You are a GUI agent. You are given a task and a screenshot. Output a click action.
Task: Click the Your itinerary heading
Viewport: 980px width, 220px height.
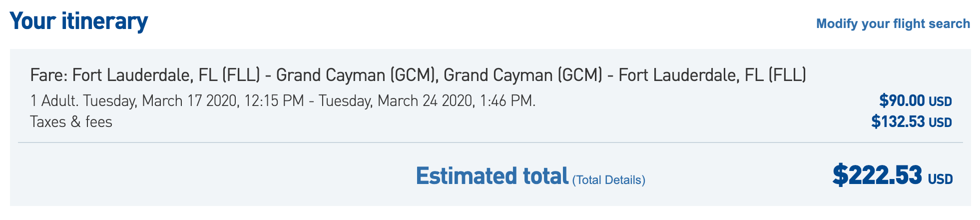[79, 21]
